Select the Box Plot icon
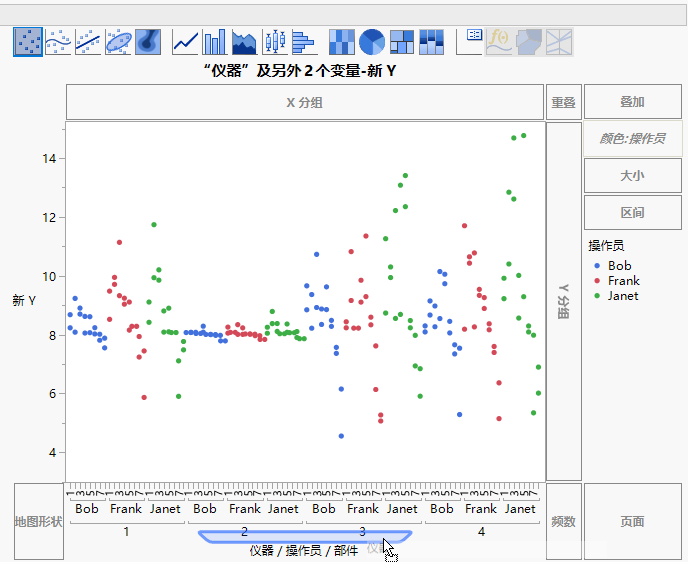Image resolution: width=688 pixels, height=562 pixels. point(274,41)
